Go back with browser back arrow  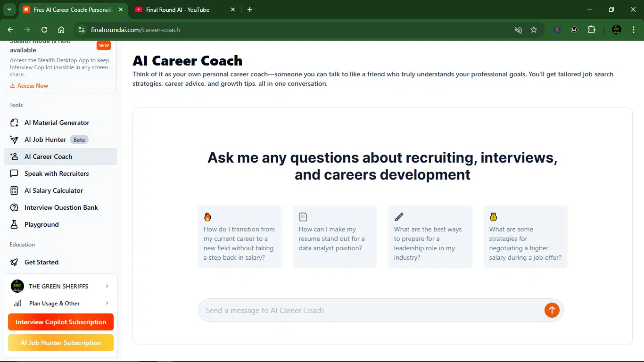[x=10, y=30]
